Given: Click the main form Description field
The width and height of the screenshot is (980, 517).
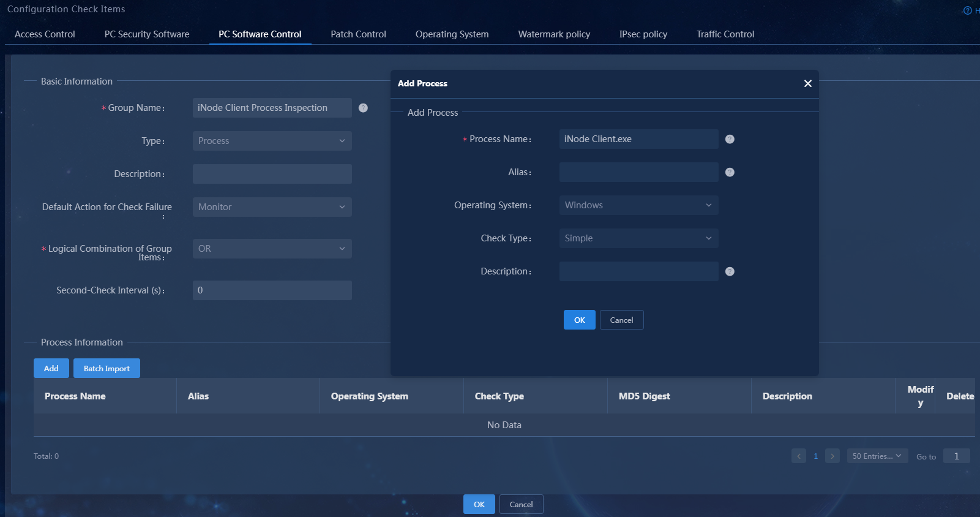Looking at the screenshot, I should coord(272,174).
